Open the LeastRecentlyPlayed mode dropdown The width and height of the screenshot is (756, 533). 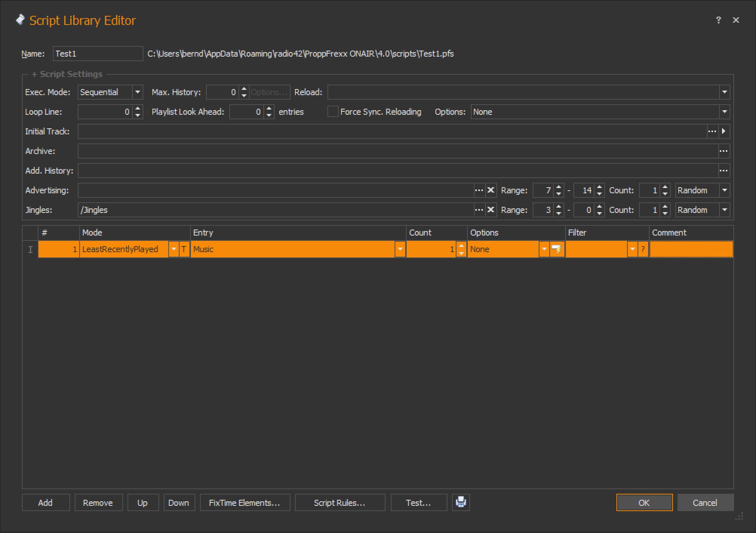point(174,249)
